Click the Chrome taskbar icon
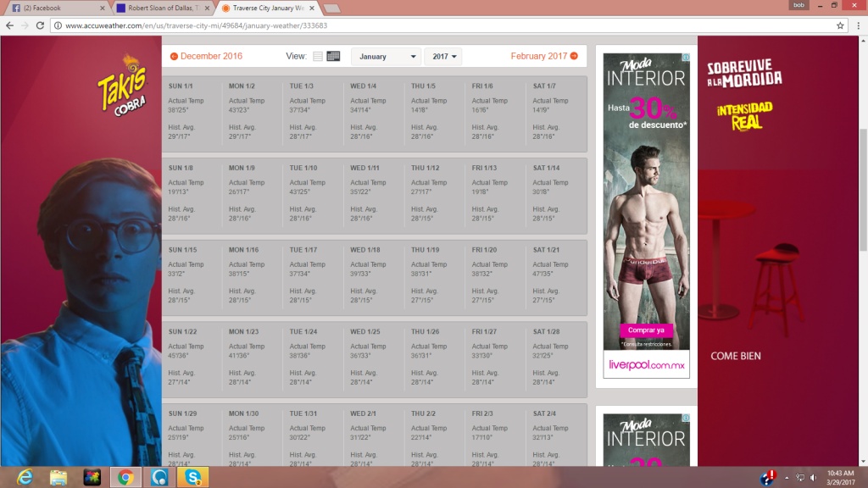The width and height of the screenshot is (868, 488). pyautogui.click(x=125, y=477)
